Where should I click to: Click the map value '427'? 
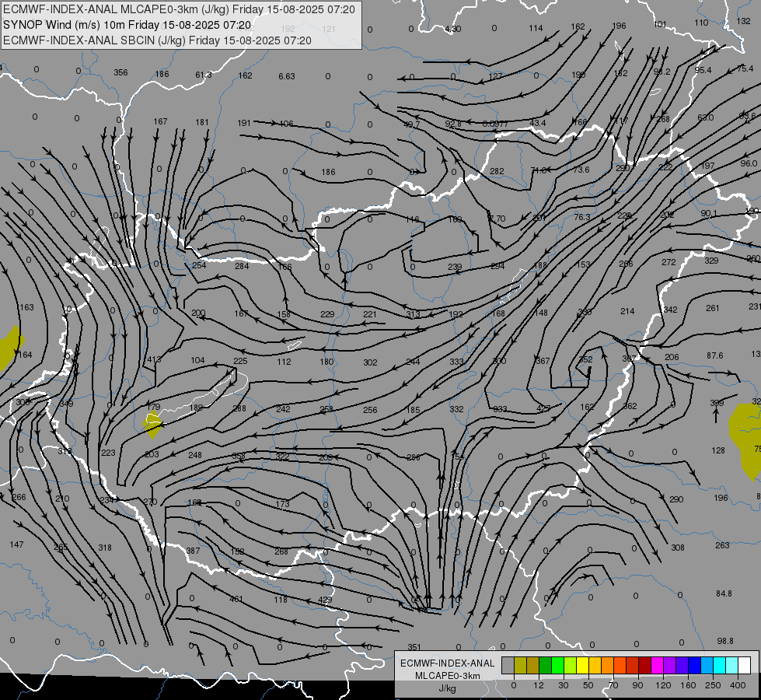pyautogui.click(x=543, y=408)
